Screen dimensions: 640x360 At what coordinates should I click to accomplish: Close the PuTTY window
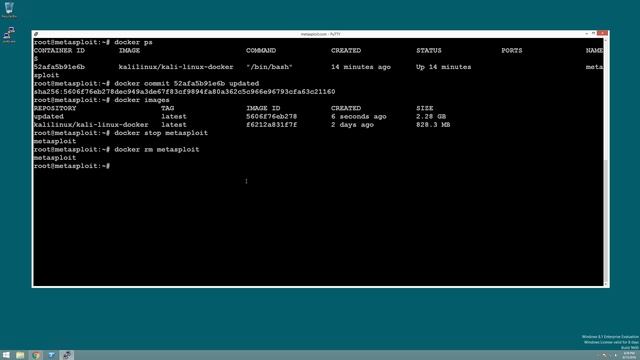pyautogui.click(x=602, y=33)
